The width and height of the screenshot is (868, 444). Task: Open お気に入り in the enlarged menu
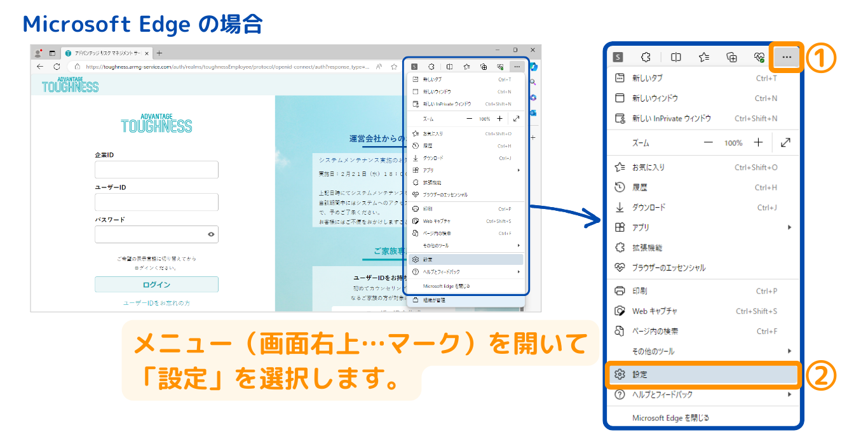coord(703,168)
